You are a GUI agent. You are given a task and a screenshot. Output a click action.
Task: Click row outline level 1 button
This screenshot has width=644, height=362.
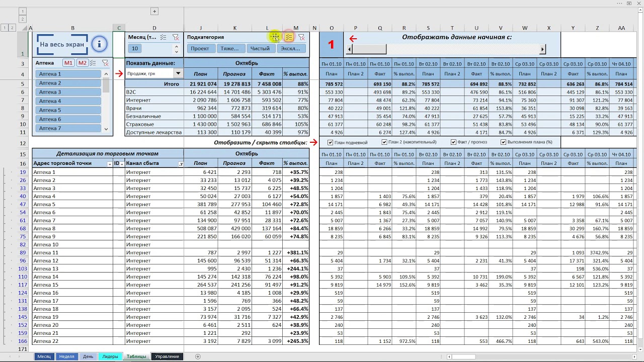[5, 28]
